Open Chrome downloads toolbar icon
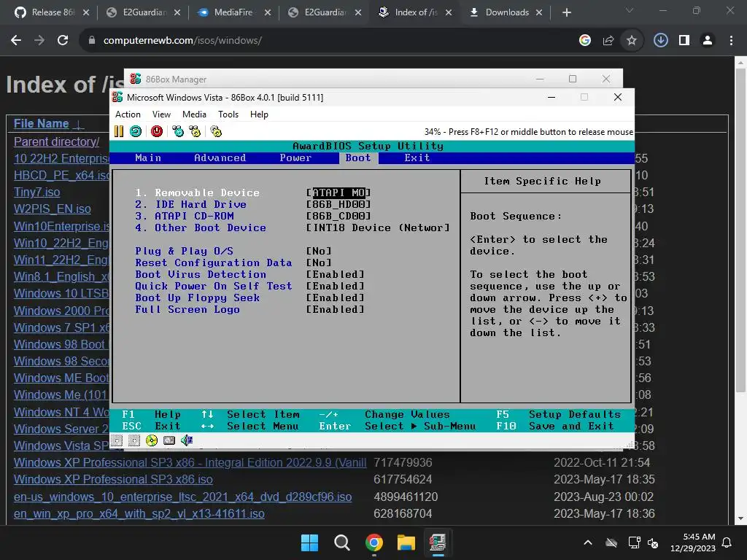Screen dimensions: 747x560 pos(660,41)
